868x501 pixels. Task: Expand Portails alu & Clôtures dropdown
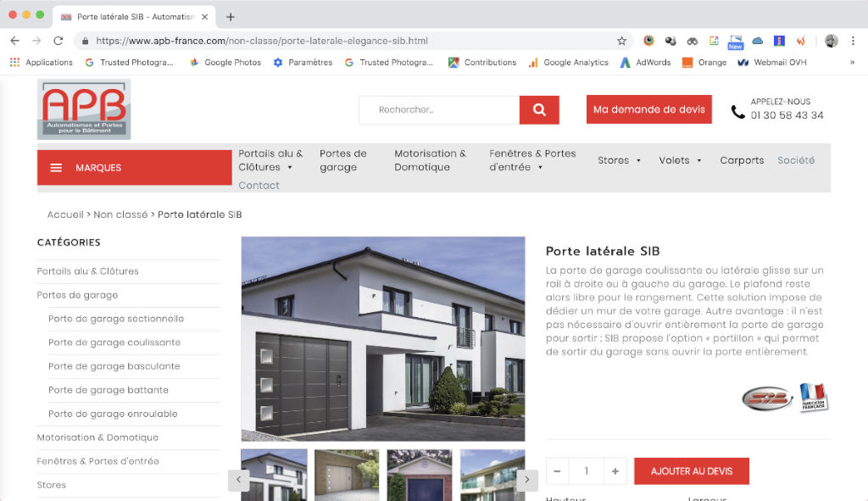[x=270, y=160]
